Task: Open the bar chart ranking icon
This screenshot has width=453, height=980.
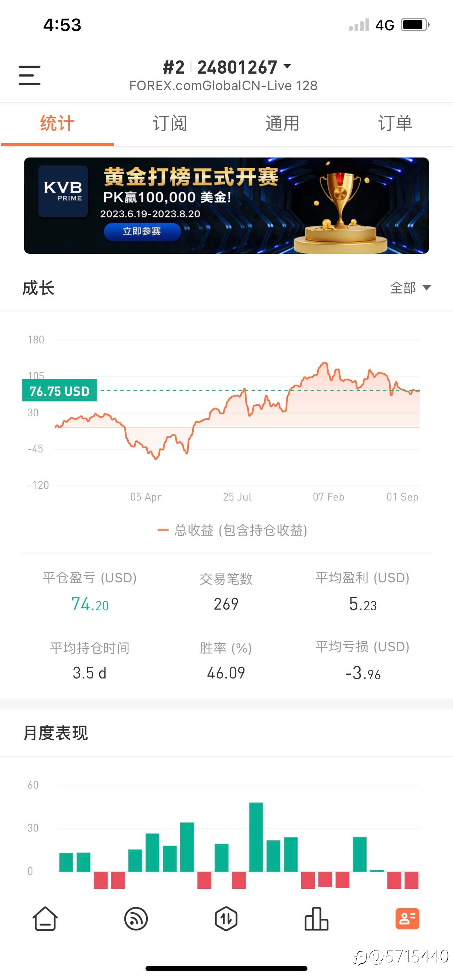Action: (x=316, y=918)
